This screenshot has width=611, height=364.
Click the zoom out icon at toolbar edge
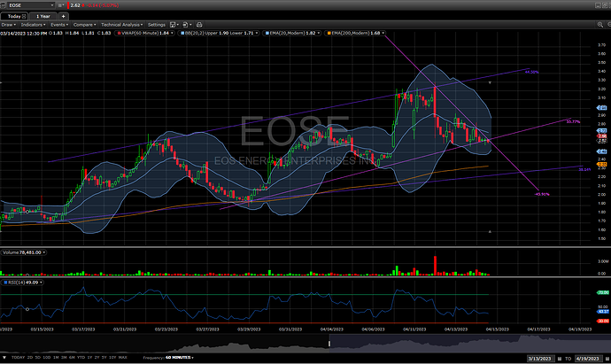coord(609,25)
